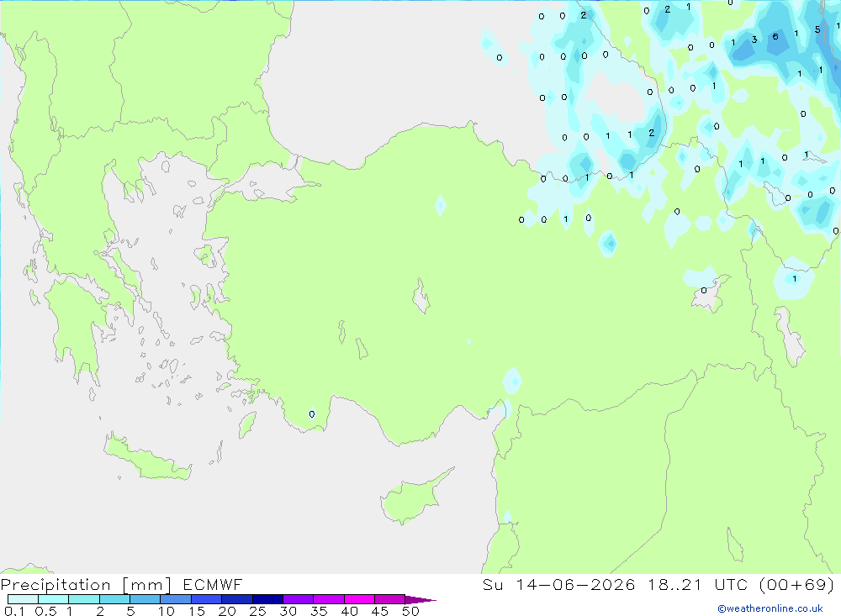
Task: Click the purple arrow beyond 50 mm
Action: [x=420, y=599]
